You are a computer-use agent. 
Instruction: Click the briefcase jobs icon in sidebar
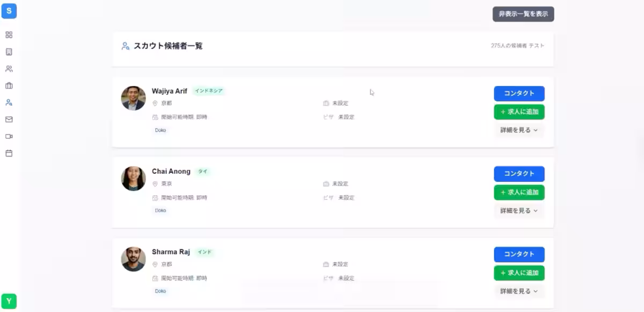coord(9,86)
